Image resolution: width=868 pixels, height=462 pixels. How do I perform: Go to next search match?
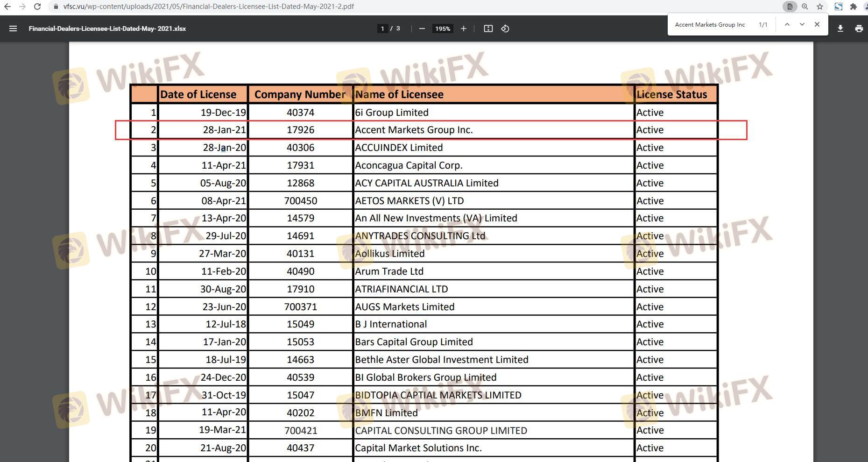[802, 24]
